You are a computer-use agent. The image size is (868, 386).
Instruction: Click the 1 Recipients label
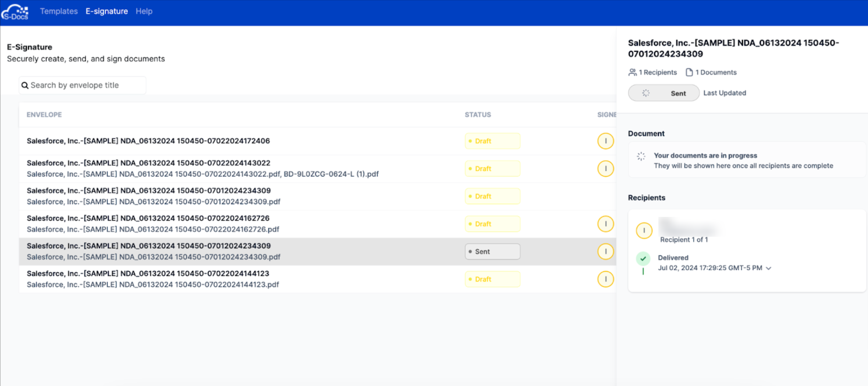point(658,72)
